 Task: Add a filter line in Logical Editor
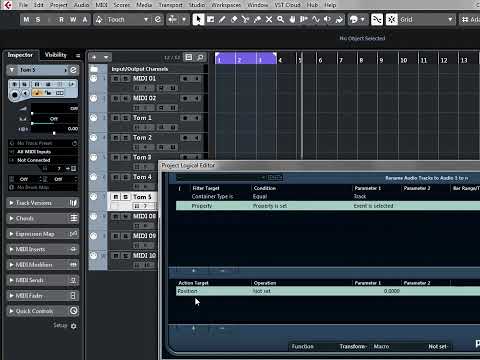193,270
